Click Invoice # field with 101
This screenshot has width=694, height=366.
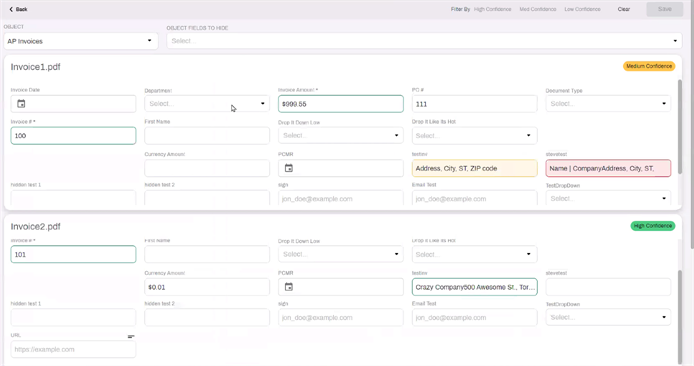pyautogui.click(x=73, y=254)
